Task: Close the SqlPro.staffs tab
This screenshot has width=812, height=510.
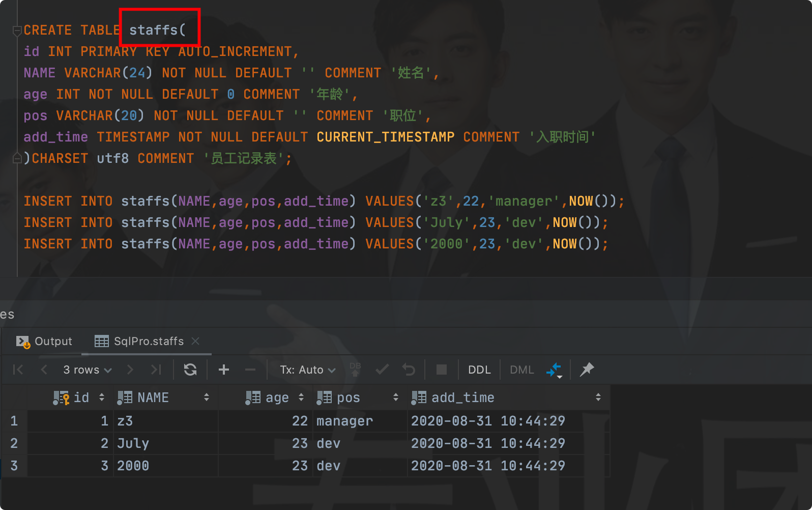Action: click(x=195, y=341)
